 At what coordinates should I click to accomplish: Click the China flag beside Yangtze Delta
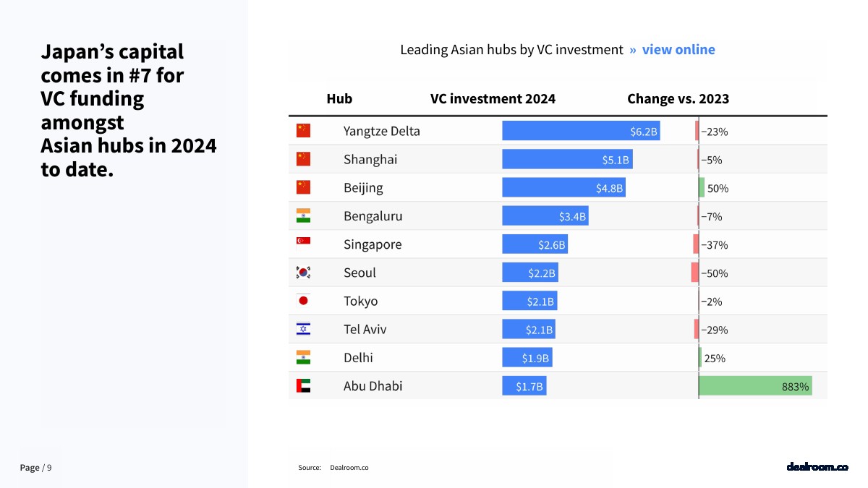pyautogui.click(x=303, y=131)
